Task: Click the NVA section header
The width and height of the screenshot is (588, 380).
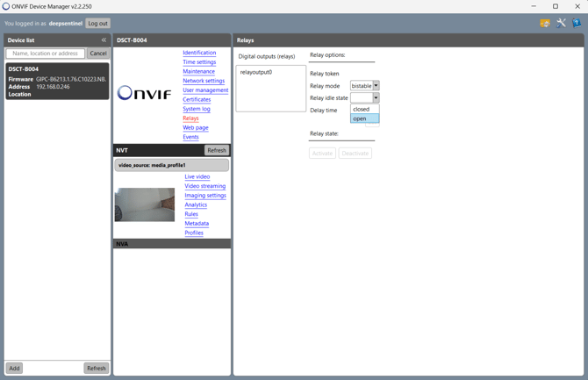Action: tap(172, 244)
